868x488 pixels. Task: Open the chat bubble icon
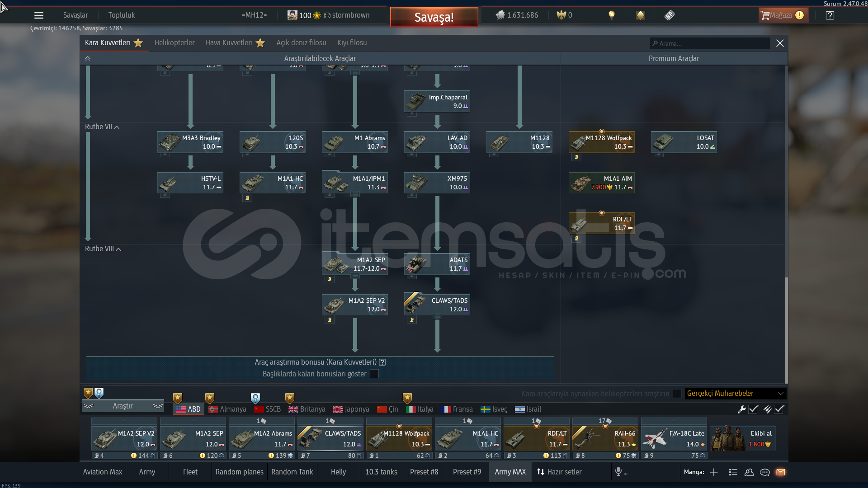[x=765, y=472]
